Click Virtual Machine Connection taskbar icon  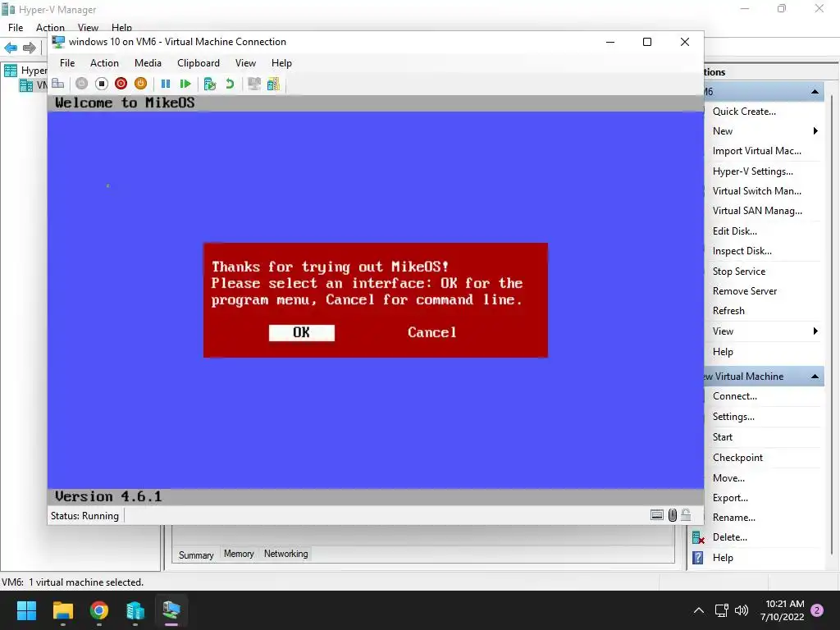[x=171, y=610]
